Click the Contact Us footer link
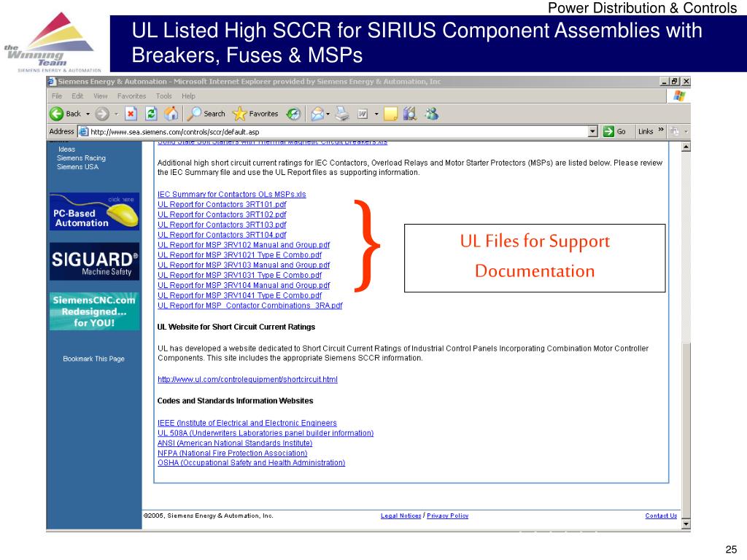 click(661, 516)
